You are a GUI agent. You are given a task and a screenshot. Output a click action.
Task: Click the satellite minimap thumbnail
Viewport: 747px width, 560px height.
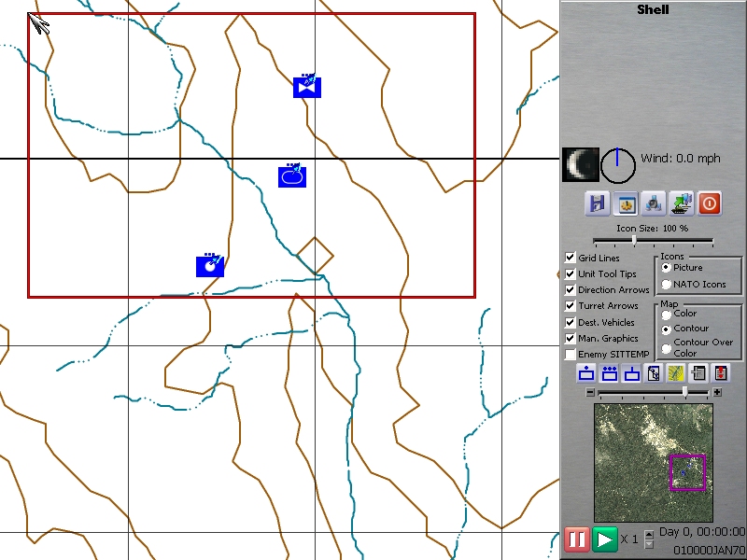coord(653,463)
